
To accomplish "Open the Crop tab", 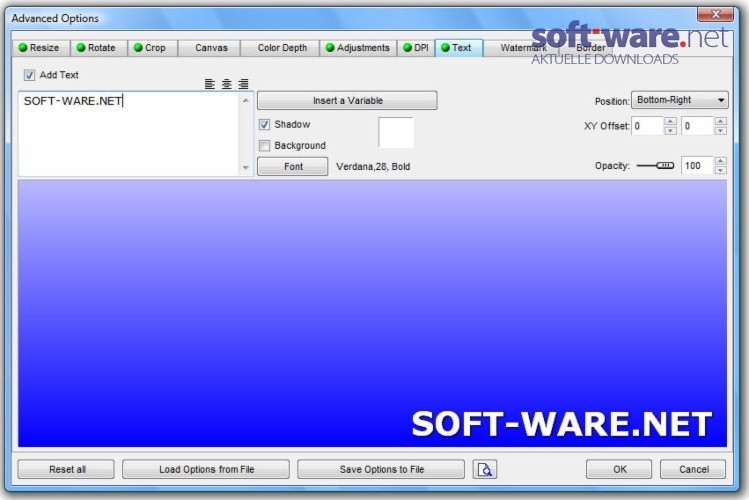I will (153, 48).
